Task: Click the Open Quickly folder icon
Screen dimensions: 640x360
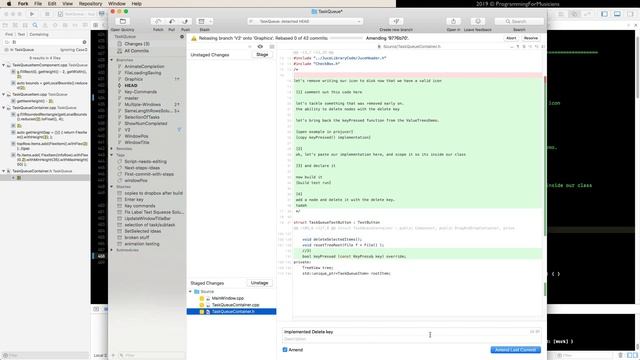Action: click(x=122, y=21)
